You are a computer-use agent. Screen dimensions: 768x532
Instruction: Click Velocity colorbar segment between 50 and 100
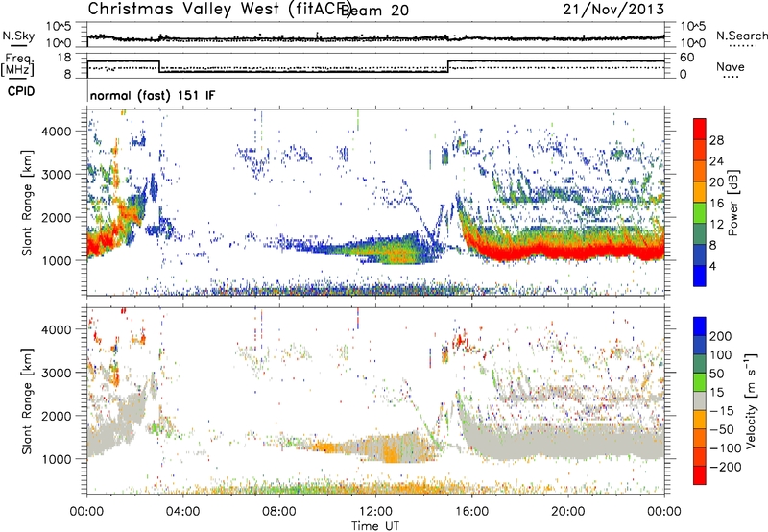700,363
